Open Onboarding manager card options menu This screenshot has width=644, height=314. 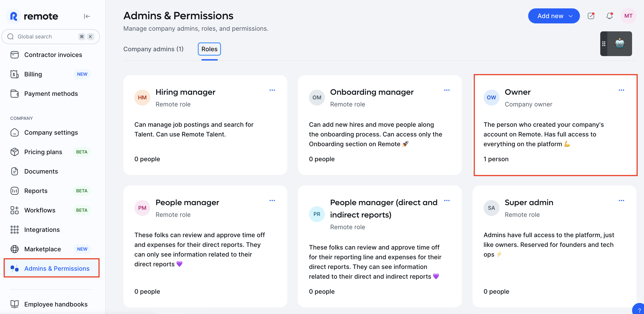pos(447,90)
